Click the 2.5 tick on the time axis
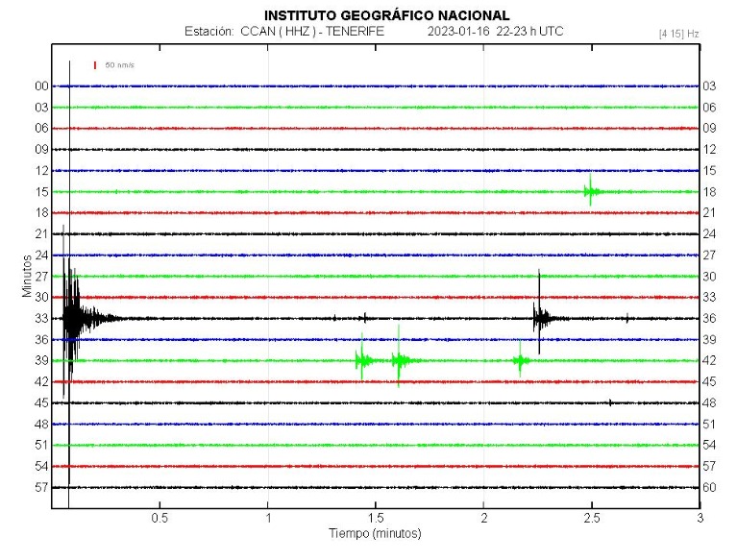This screenshot has height=560, width=737. 592,519
